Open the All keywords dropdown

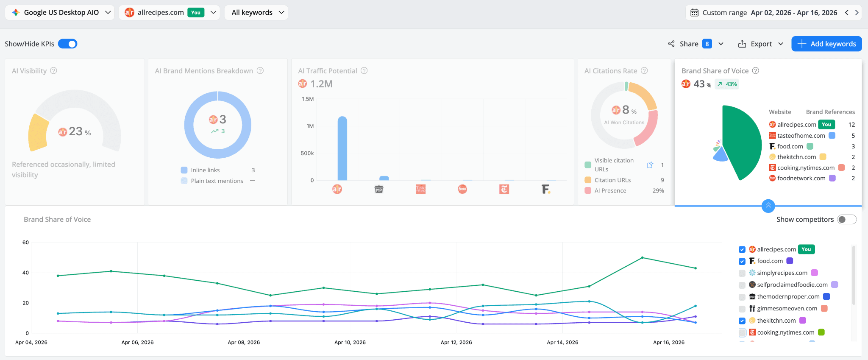coord(256,12)
